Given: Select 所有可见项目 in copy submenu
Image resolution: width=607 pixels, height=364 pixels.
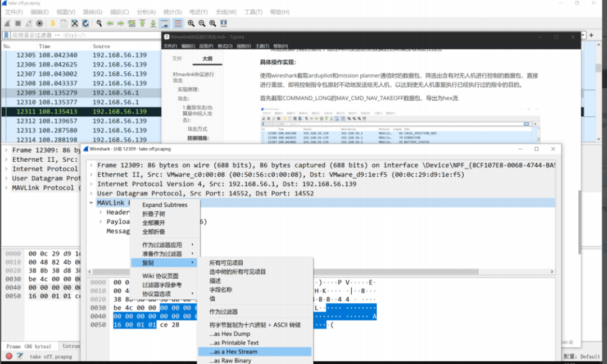Looking at the screenshot, I should [x=255, y=263].
